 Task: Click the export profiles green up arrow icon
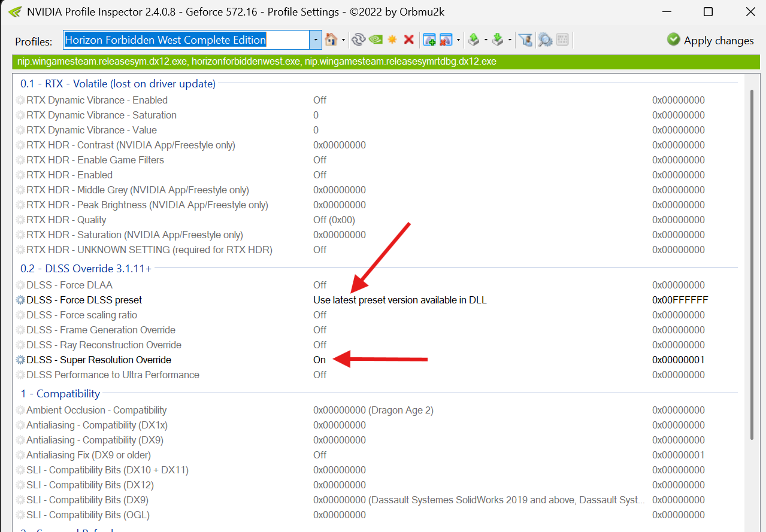[474, 40]
